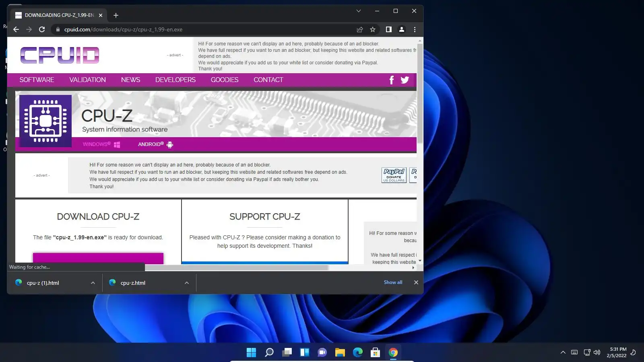Open CPUID Facebook page icon
644x362 pixels.
pos(392,80)
